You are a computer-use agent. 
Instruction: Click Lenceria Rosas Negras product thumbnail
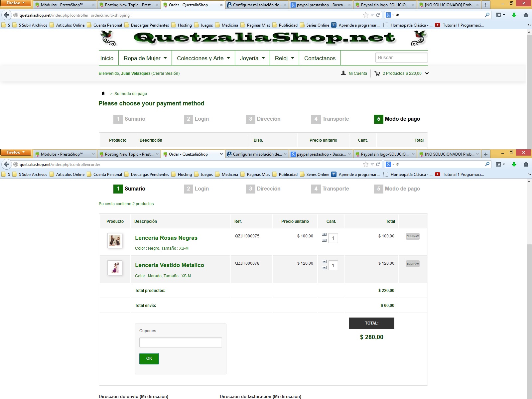(x=115, y=241)
